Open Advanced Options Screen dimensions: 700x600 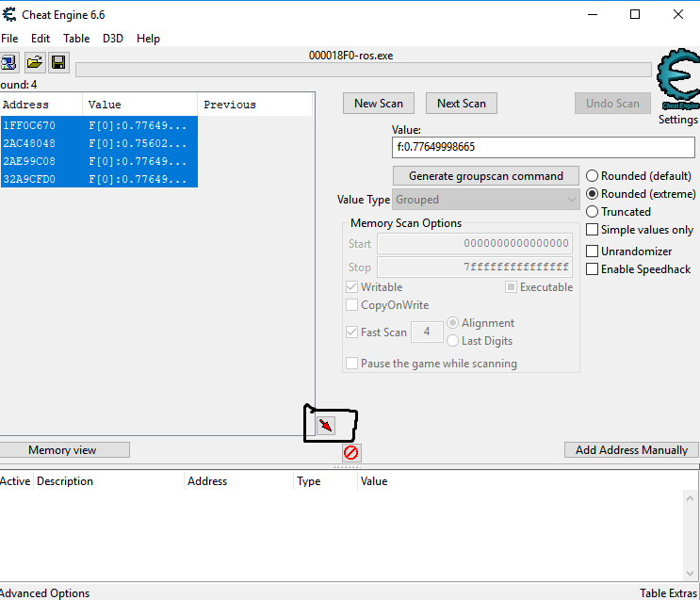tap(44, 592)
